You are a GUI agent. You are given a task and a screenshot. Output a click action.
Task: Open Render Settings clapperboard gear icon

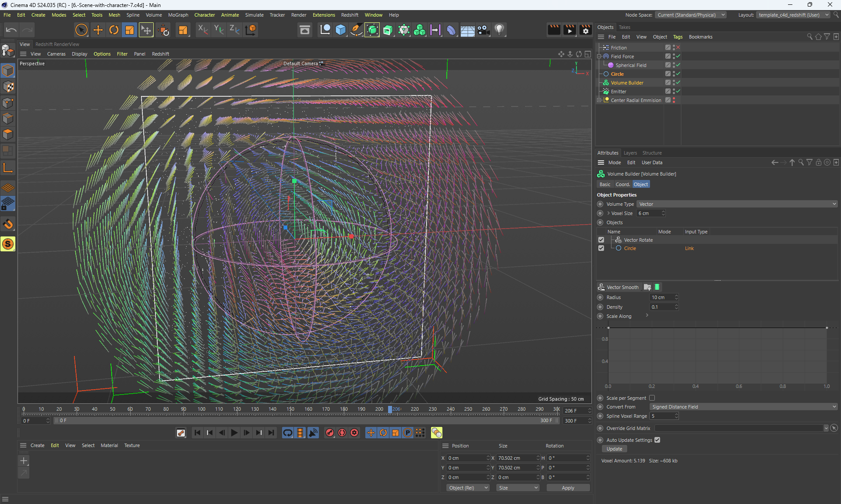click(585, 30)
